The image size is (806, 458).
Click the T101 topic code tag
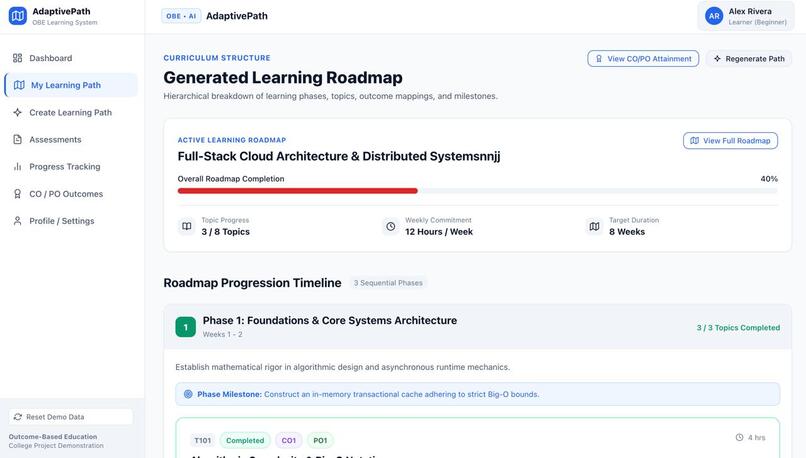coord(203,441)
